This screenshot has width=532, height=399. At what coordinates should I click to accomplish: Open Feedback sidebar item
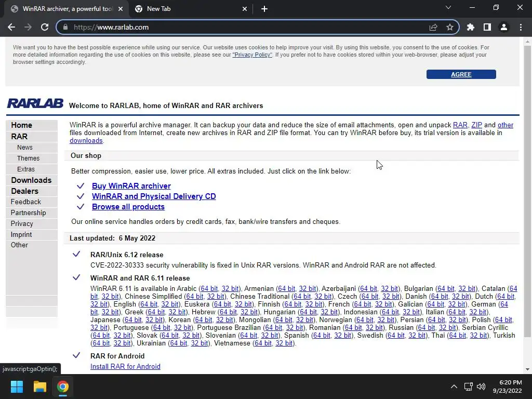pos(26,202)
